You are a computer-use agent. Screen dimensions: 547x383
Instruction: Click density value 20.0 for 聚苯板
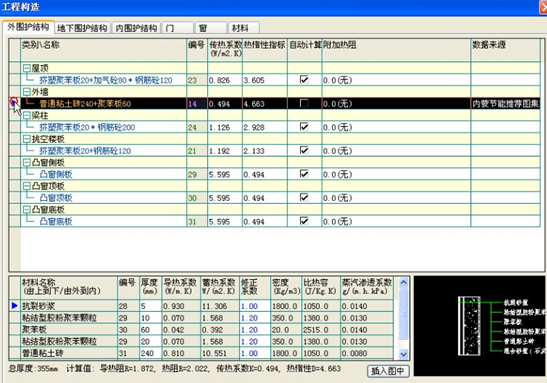click(x=286, y=330)
